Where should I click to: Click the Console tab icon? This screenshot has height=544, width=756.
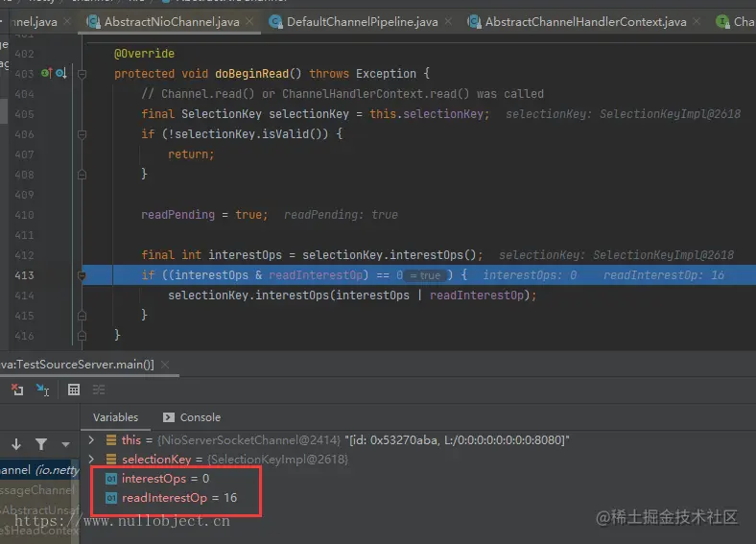pos(169,417)
